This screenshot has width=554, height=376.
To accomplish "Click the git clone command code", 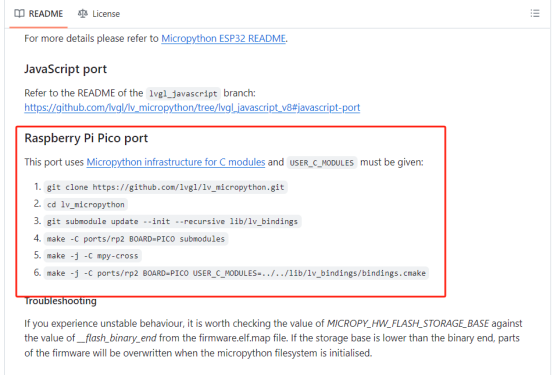I will coord(165,187).
